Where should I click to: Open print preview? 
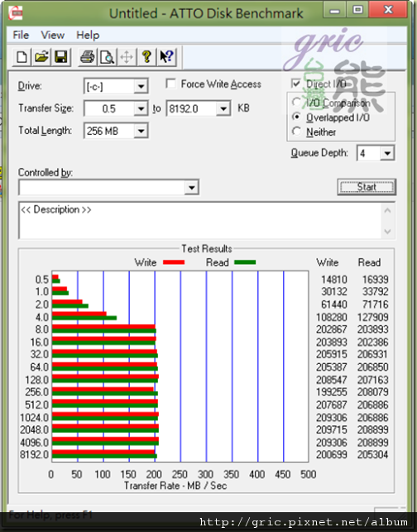[107, 57]
